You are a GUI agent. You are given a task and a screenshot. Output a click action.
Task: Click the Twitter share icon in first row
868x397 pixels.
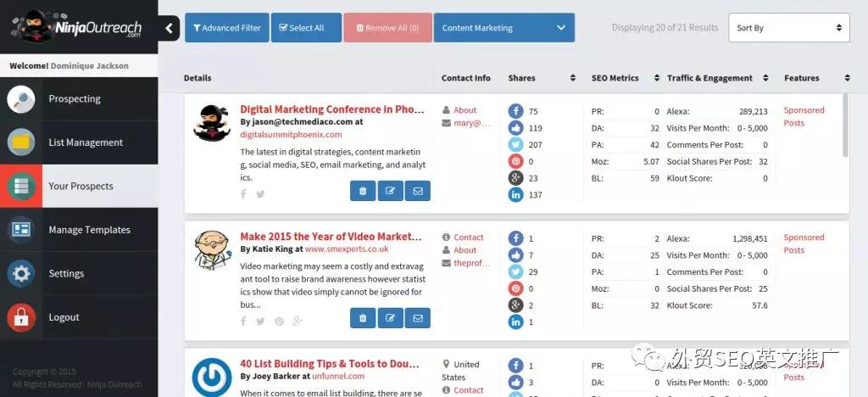click(515, 145)
